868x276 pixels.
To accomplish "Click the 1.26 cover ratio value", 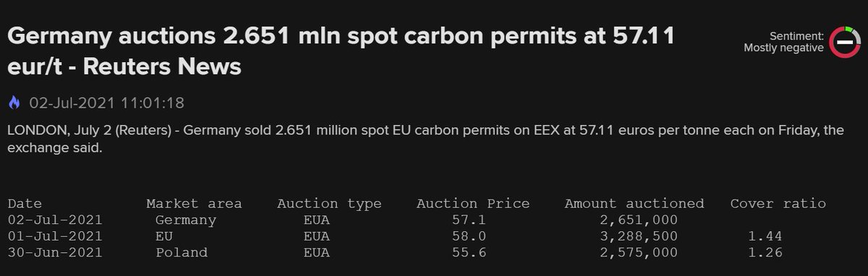I will pyautogui.click(x=767, y=252).
